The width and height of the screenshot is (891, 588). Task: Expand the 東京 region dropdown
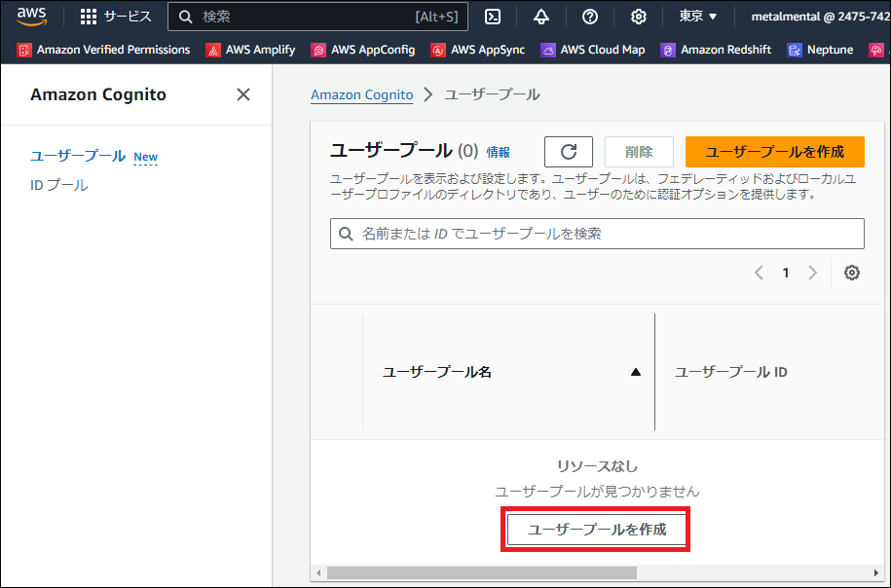pyautogui.click(x=698, y=17)
